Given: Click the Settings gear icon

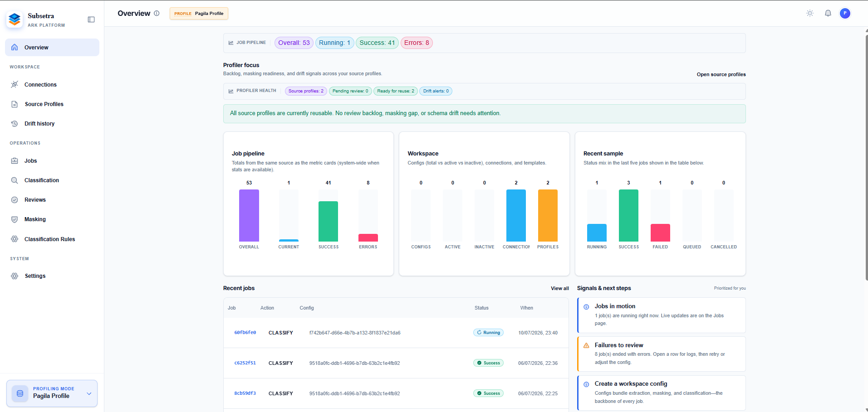Looking at the screenshot, I should click(x=15, y=276).
